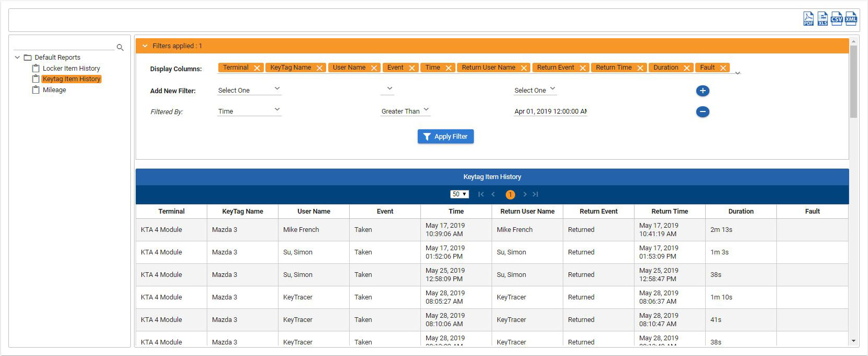This screenshot has width=868, height=356.
Task: Remove Fault column tag
Action: 723,68
